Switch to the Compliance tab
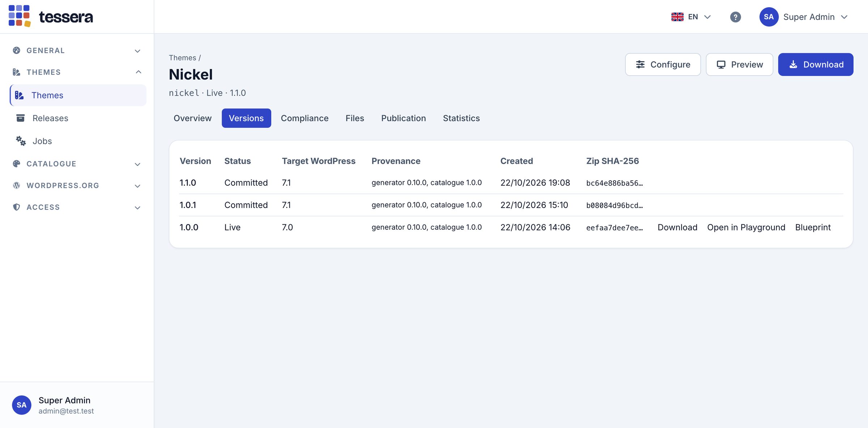 305,118
